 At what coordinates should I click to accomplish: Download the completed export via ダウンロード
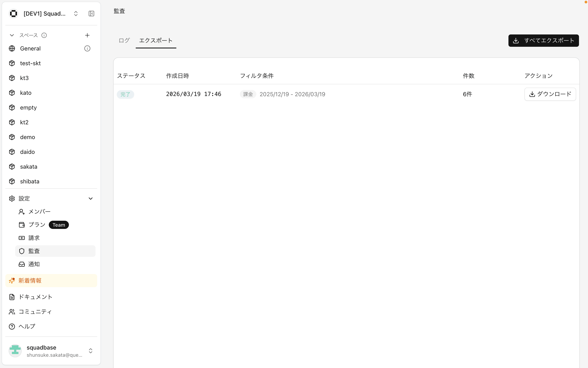[x=550, y=94]
